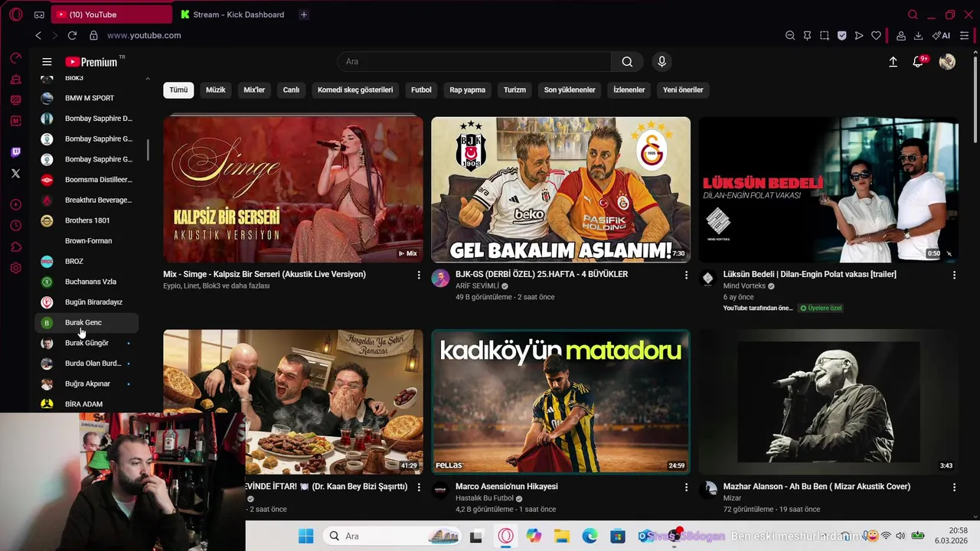The image size is (980, 551).
Task: Open ARİF SEVİMLİ channel link
Action: 477,286
